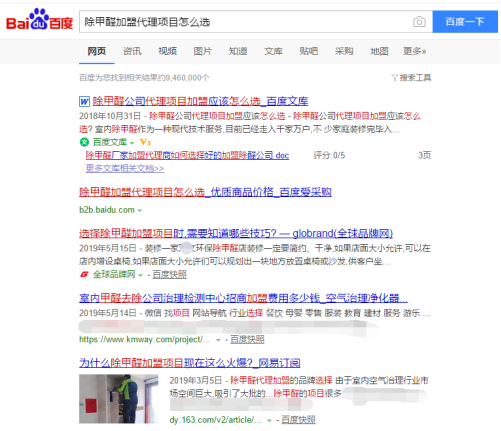Click the thumbnail of worker in green jacket

click(119, 399)
